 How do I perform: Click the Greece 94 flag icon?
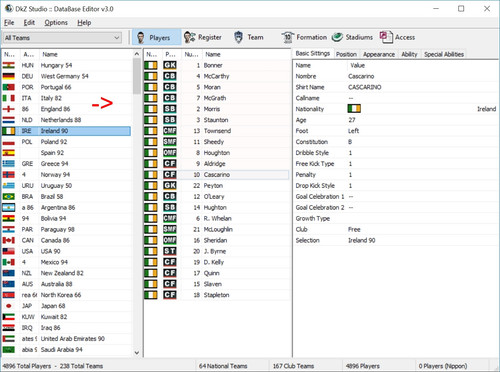tap(9, 164)
